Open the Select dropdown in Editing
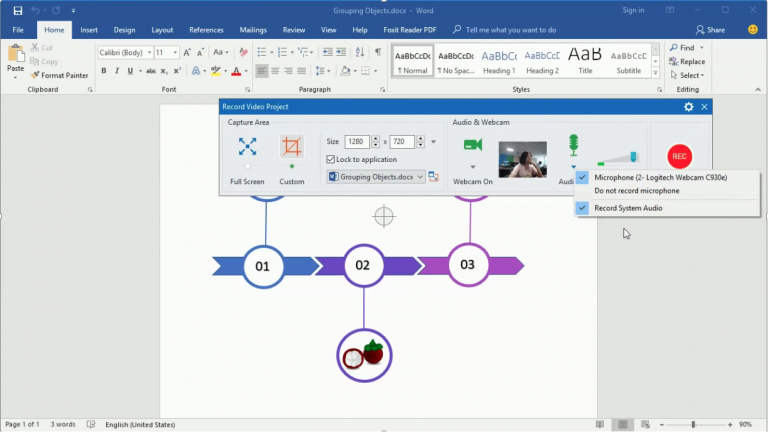 [688, 75]
